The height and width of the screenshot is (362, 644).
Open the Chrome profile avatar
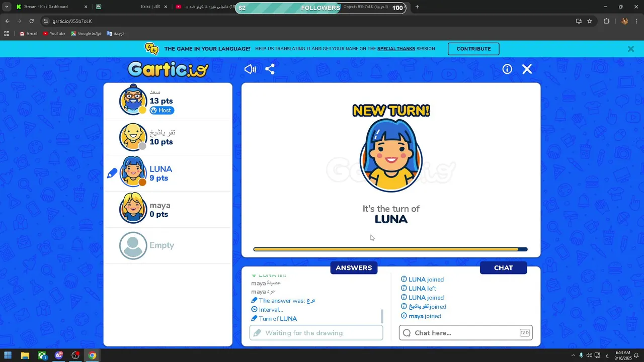[624, 21]
